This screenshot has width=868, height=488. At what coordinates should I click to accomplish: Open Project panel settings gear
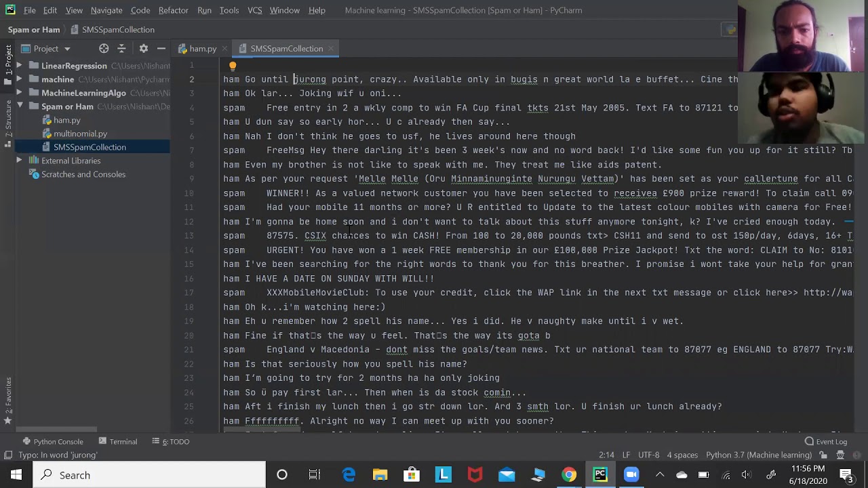point(143,49)
